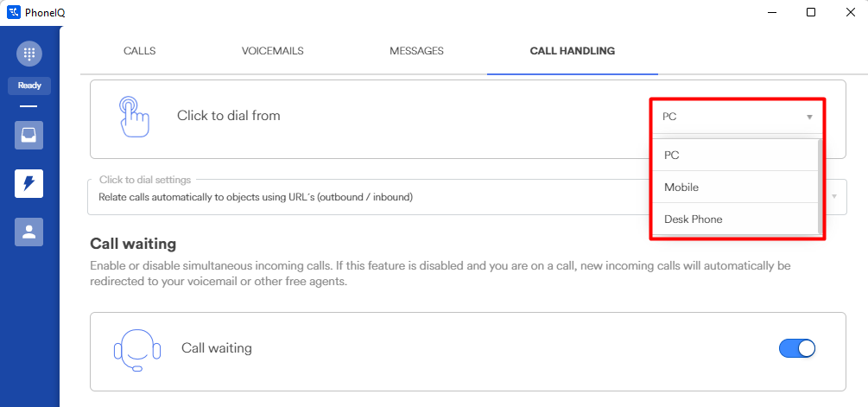Collapse the Click to dial from dropdown

click(x=809, y=117)
